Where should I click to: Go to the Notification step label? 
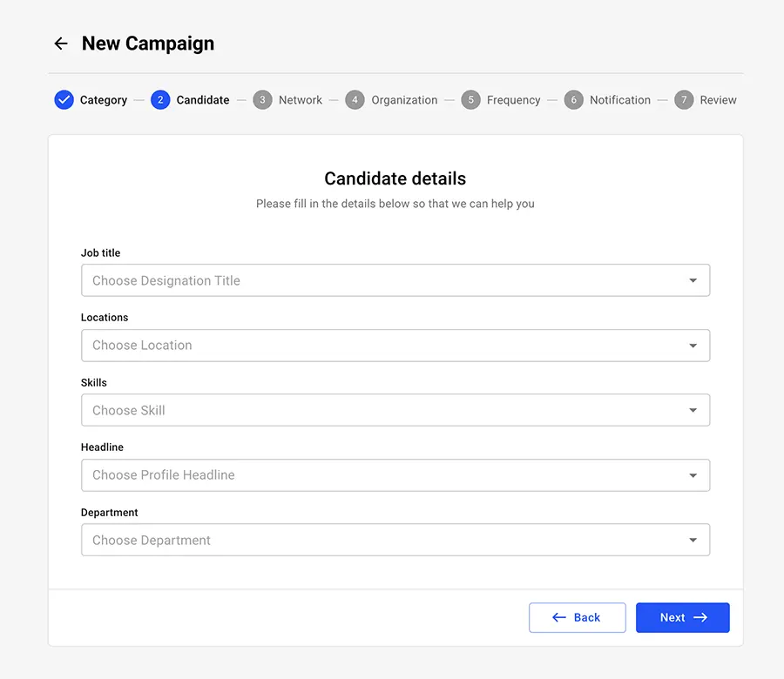(x=620, y=100)
